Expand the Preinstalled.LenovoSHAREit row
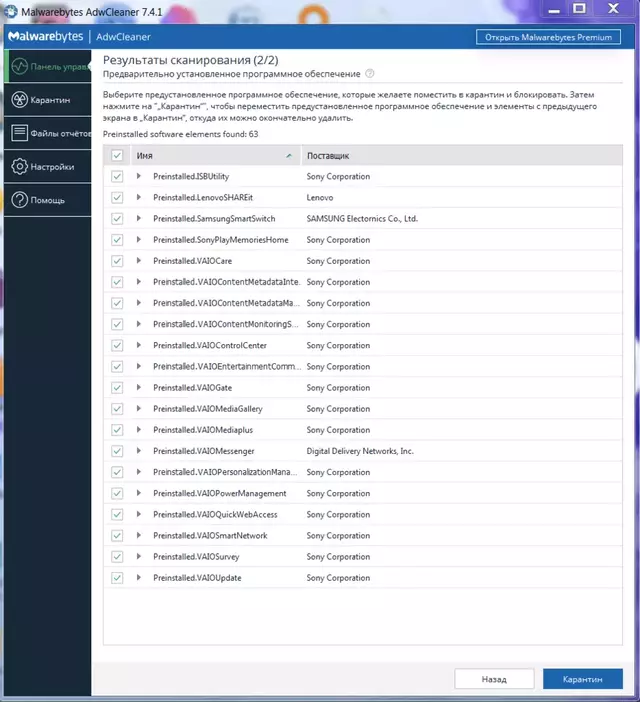 139,197
